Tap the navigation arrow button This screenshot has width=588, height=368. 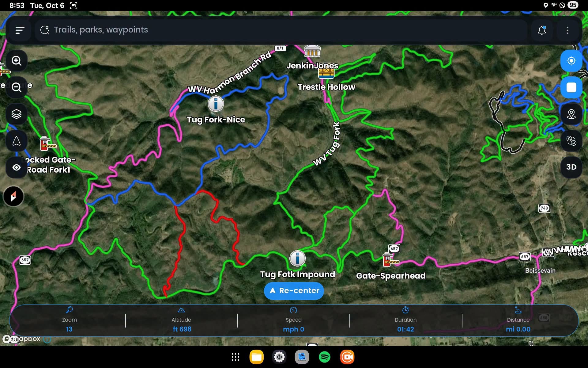(17, 141)
